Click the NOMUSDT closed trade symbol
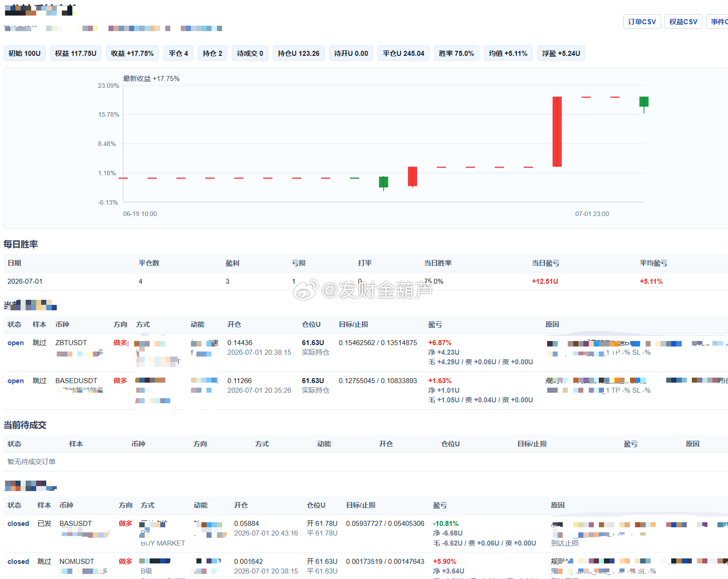Image resolution: width=728 pixels, height=579 pixels. [76, 561]
